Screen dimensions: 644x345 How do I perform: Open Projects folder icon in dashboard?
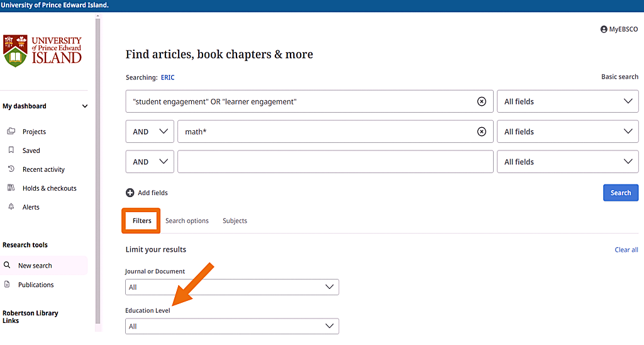pyautogui.click(x=11, y=132)
